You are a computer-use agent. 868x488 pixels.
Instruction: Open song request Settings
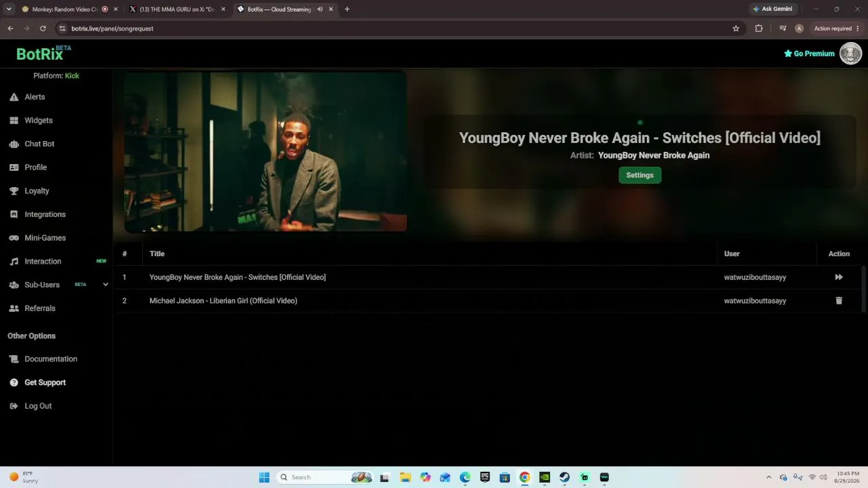(x=639, y=175)
